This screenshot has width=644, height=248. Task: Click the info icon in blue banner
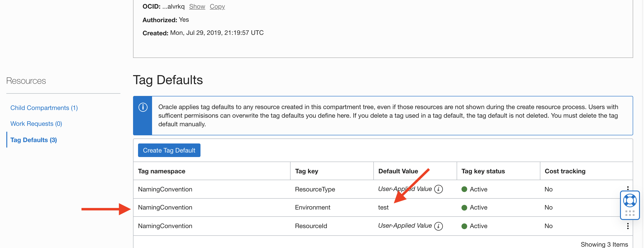click(x=143, y=107)
